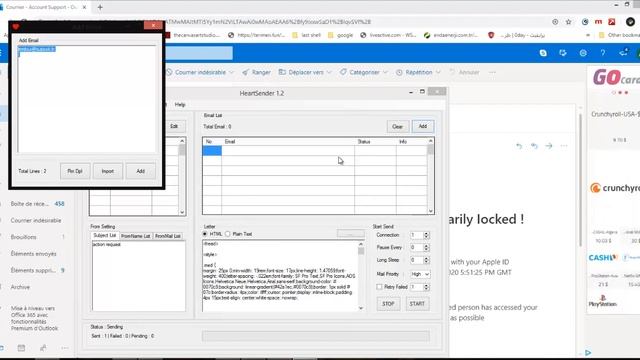
Task: Click the Annuler undo icon
Action: click(x=452, y=72)
